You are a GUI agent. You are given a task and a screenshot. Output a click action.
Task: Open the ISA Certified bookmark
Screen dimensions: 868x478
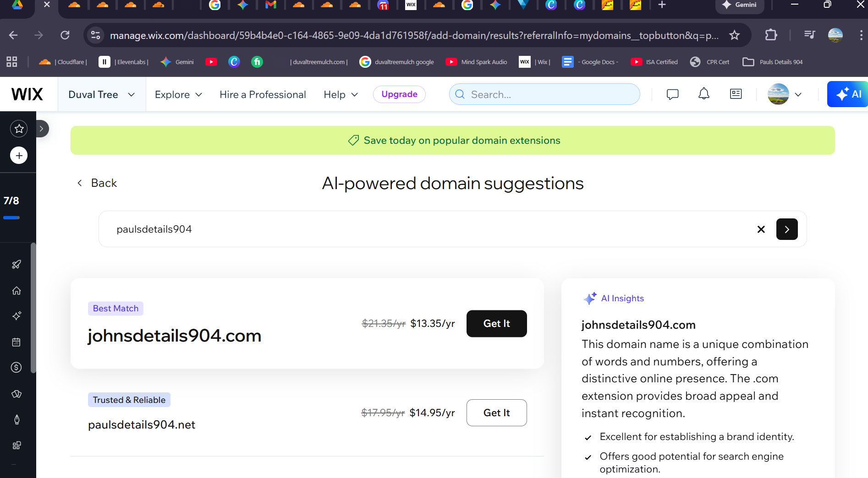click(x=654, y=62)
